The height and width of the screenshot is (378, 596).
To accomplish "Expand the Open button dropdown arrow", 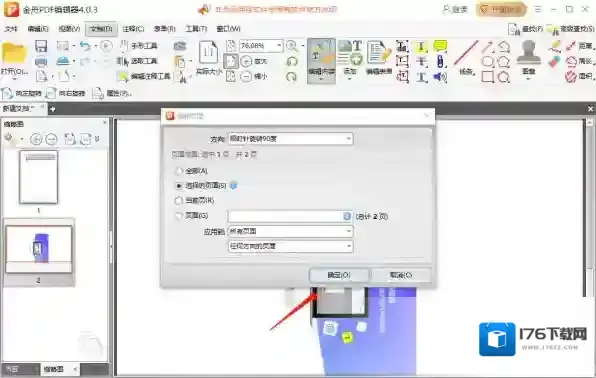I will point(14,79).
